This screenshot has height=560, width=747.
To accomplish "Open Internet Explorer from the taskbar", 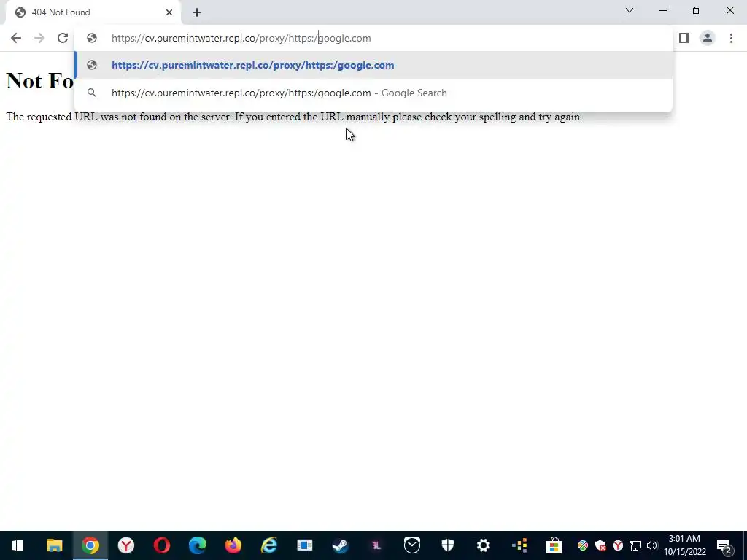I will 268,545.
